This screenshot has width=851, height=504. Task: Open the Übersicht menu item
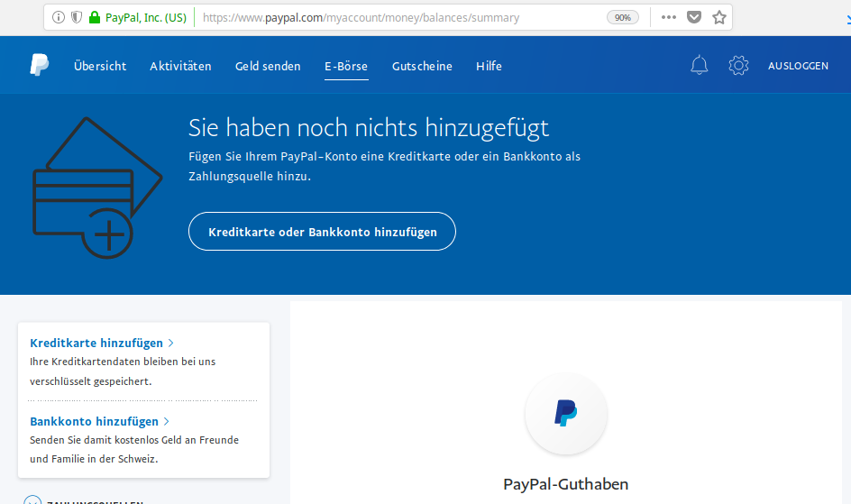100,66
